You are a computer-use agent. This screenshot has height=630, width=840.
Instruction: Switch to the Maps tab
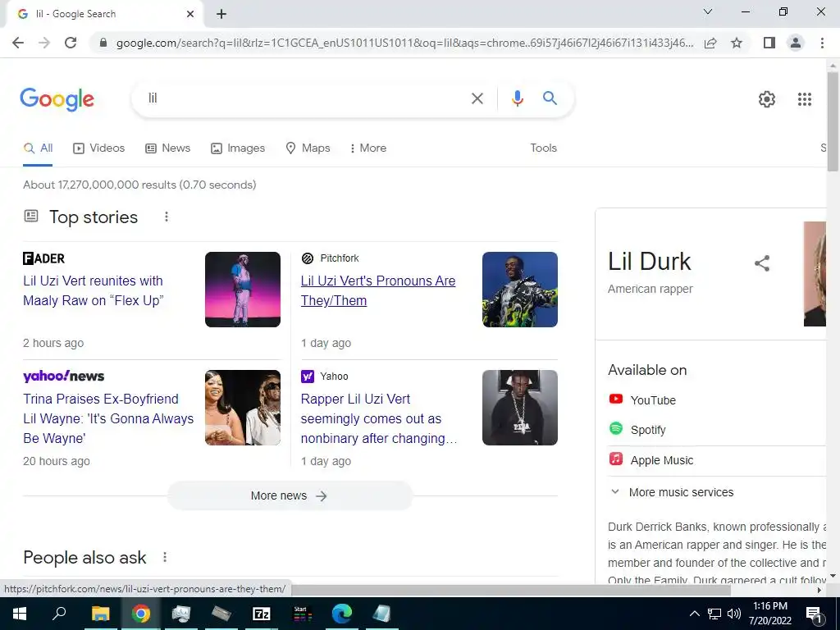pos(308,148)
